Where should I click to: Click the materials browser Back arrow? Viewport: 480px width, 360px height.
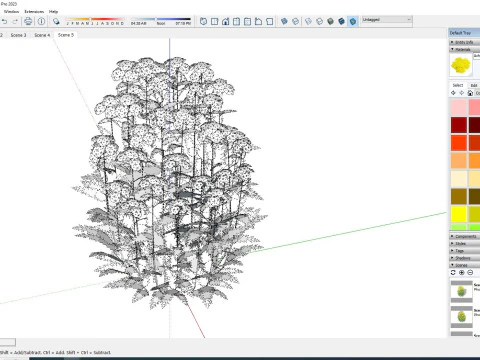pos(453,93)
